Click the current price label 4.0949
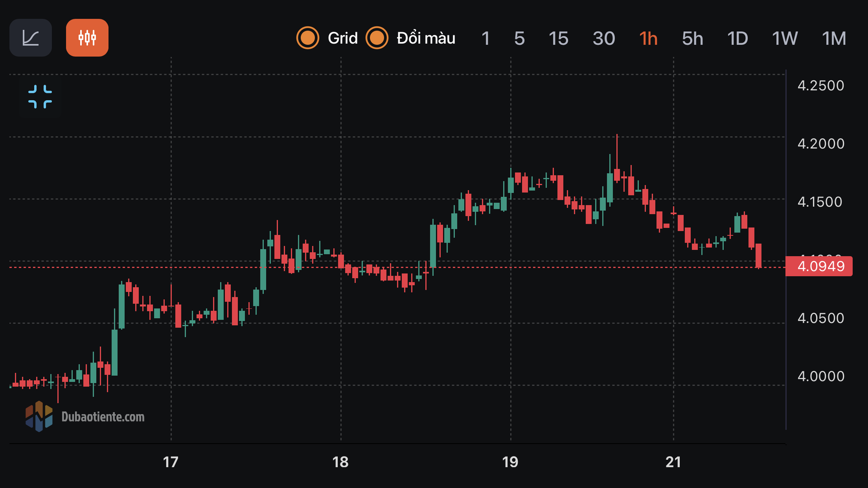 (x=819, y=266)
